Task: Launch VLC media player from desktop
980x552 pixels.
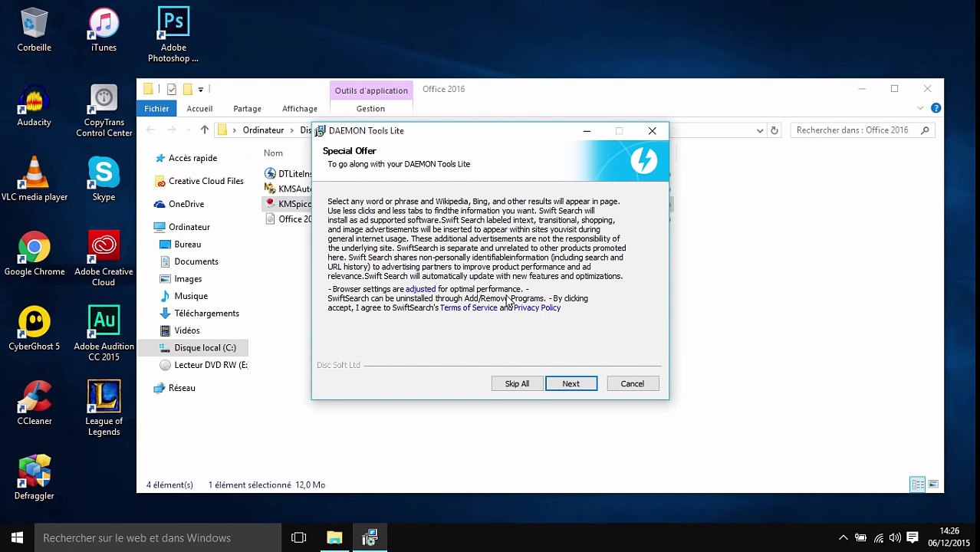Action: coord(34,179)
